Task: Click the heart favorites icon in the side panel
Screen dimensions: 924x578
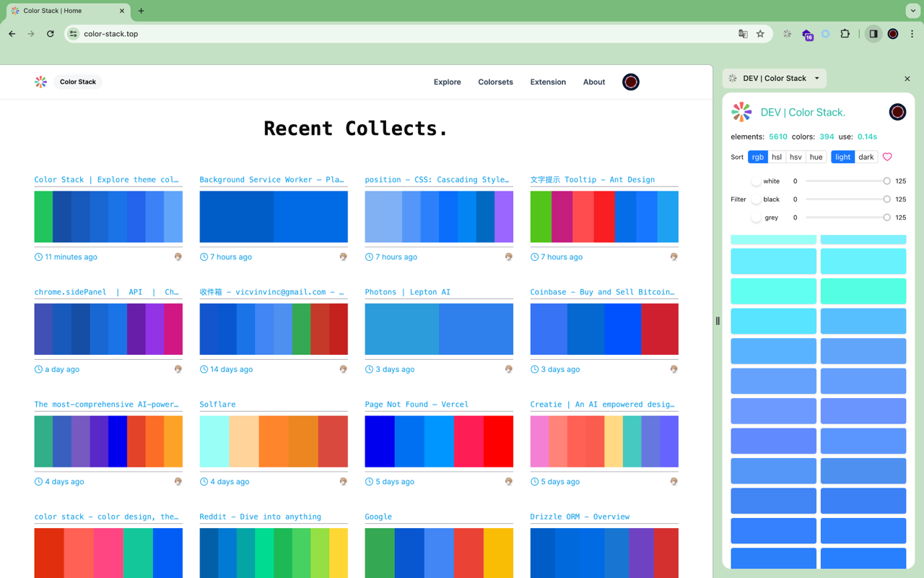Action: point(887,157)
